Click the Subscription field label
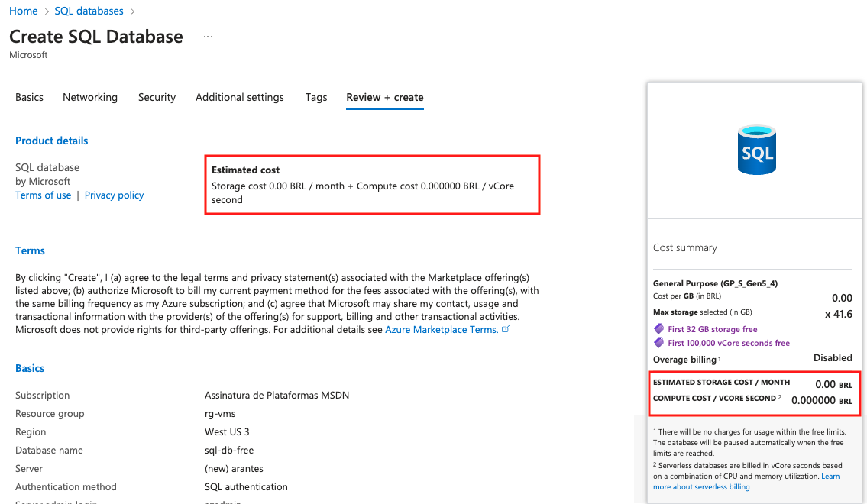 tap(43, 395)
